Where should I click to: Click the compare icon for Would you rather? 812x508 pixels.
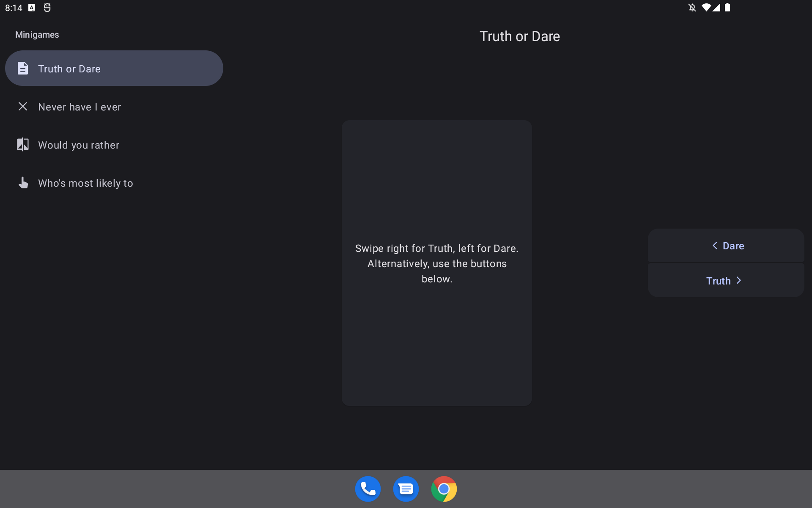23,144
